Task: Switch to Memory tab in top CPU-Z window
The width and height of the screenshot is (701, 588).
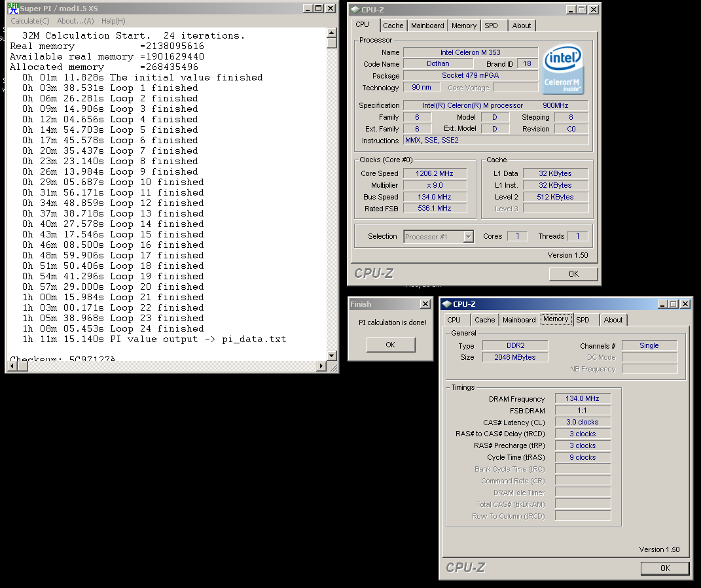Action: point(463,26)
